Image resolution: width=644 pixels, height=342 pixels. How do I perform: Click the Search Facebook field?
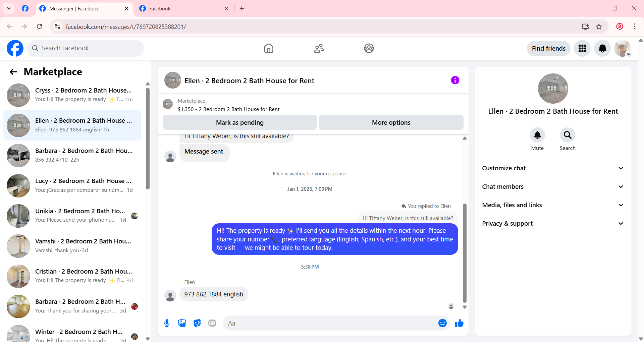[x=86, y=48]
